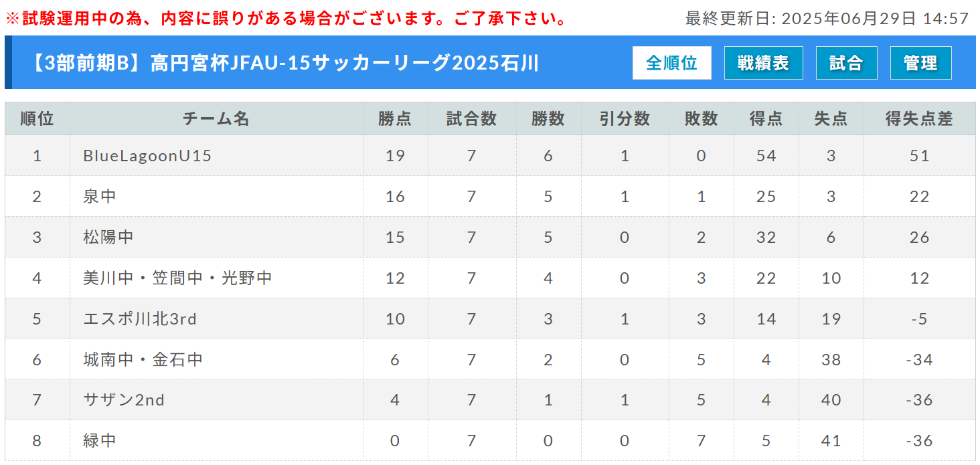980x465 pixels.
Task: Select the 得点 column header
Action: 766,119
